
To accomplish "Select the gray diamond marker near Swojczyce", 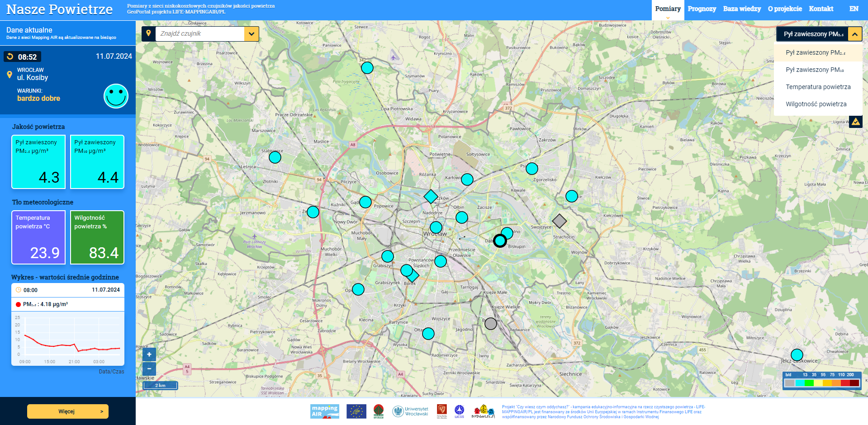I will tap(560, 221).
